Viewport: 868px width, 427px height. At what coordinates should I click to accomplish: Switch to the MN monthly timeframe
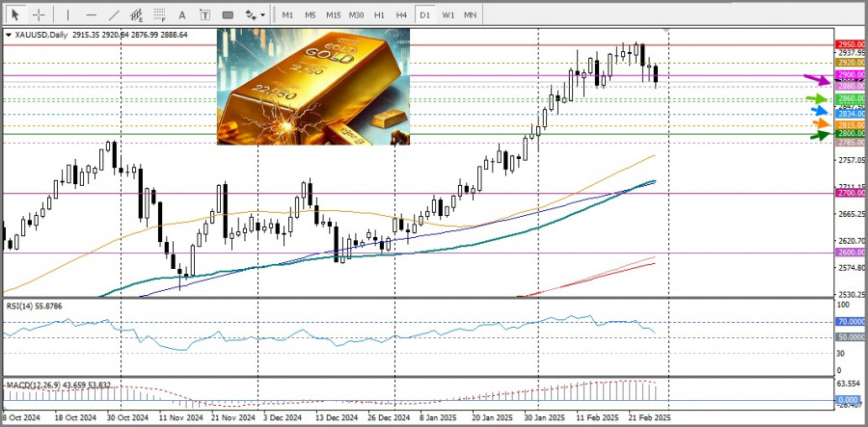[470, 14]
